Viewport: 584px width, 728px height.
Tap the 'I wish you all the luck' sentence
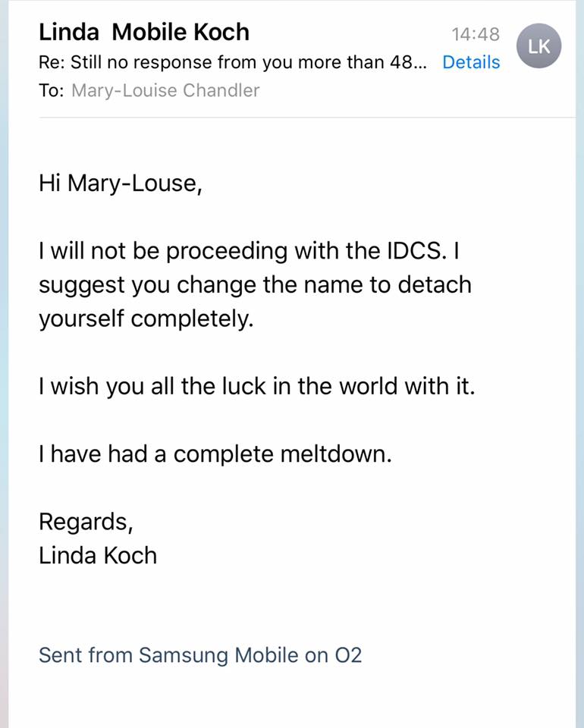[257, 386]
